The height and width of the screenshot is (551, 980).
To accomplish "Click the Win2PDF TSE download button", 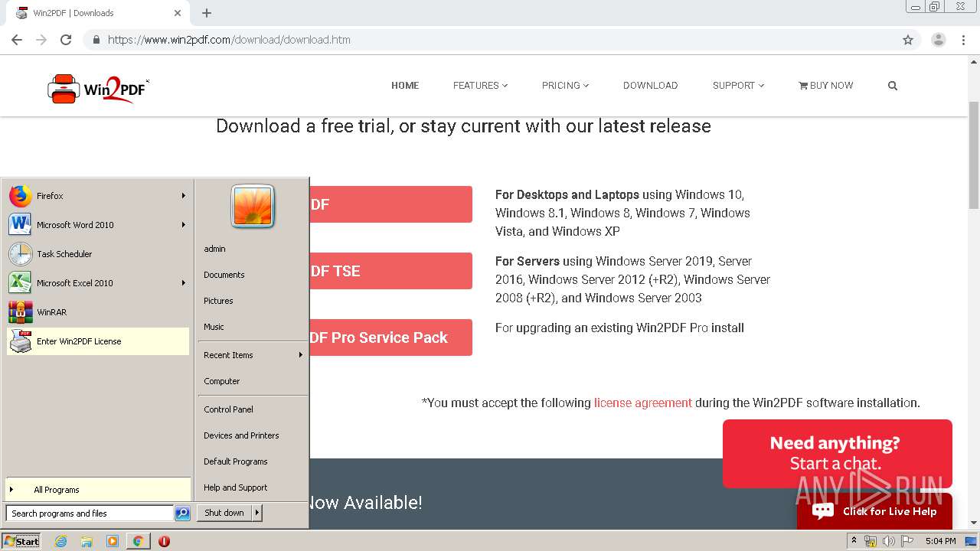I will (391, 271).
